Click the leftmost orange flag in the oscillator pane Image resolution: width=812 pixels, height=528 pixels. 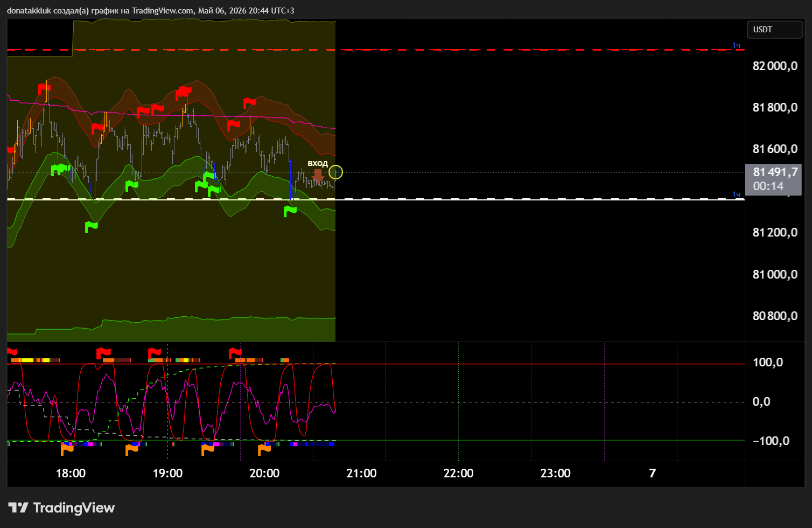[67, 448]
